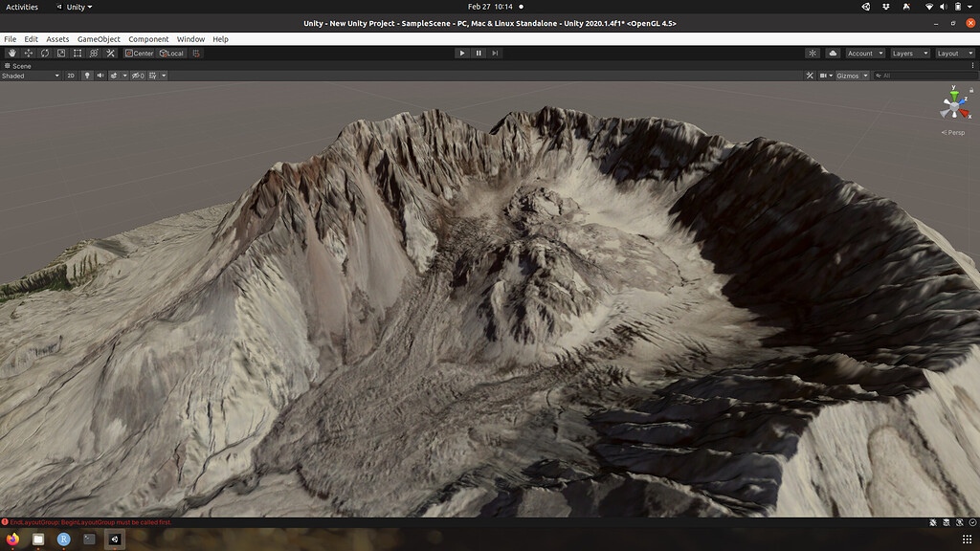Open the Component menu

pos(148,38)
